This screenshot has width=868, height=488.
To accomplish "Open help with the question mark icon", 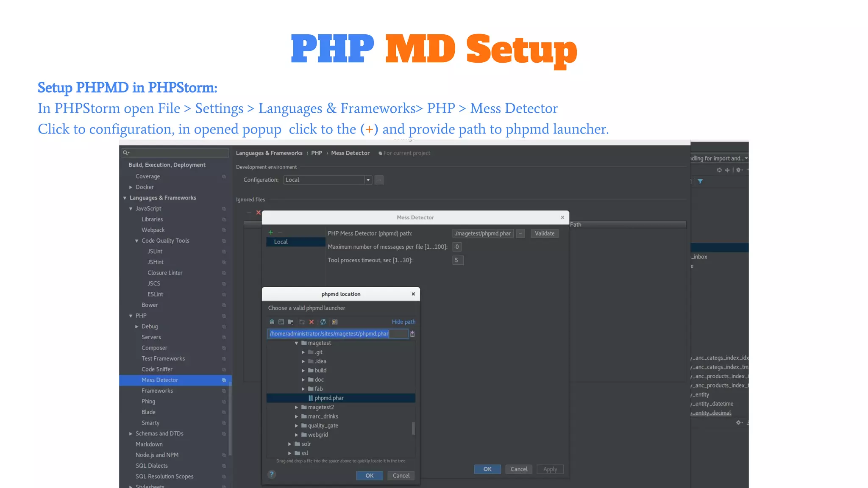I will [x=272, y=474].
